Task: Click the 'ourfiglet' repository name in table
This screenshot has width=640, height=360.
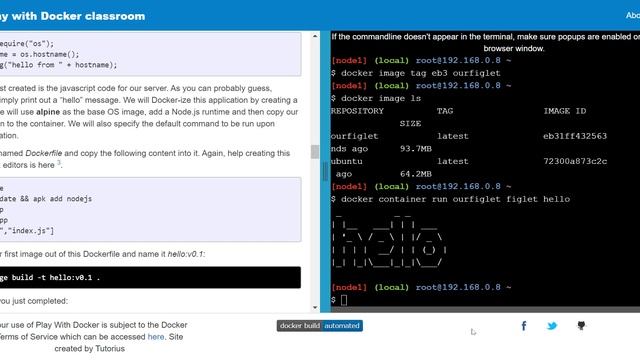Action: click(355, 136)
